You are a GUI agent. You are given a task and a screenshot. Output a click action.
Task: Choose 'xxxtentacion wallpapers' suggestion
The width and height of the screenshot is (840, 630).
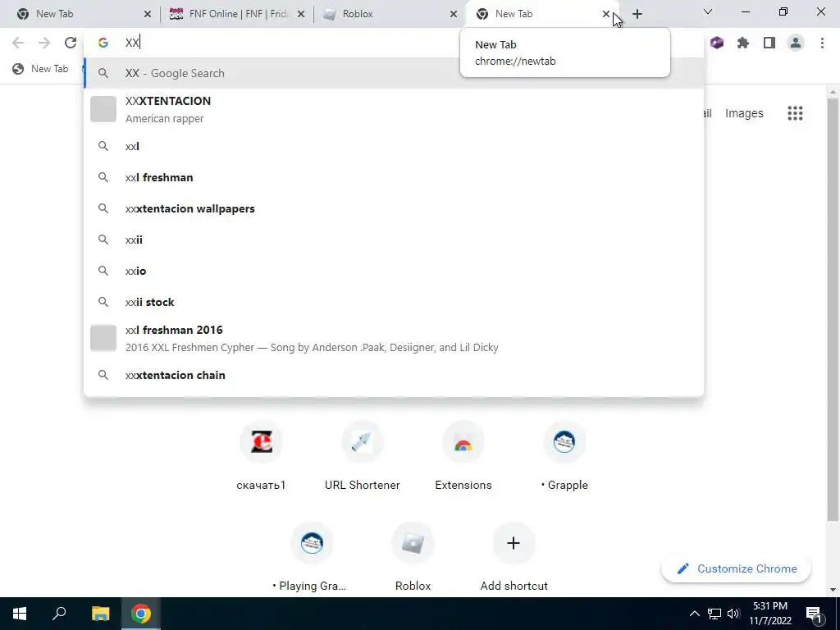[x=394, y=208]
